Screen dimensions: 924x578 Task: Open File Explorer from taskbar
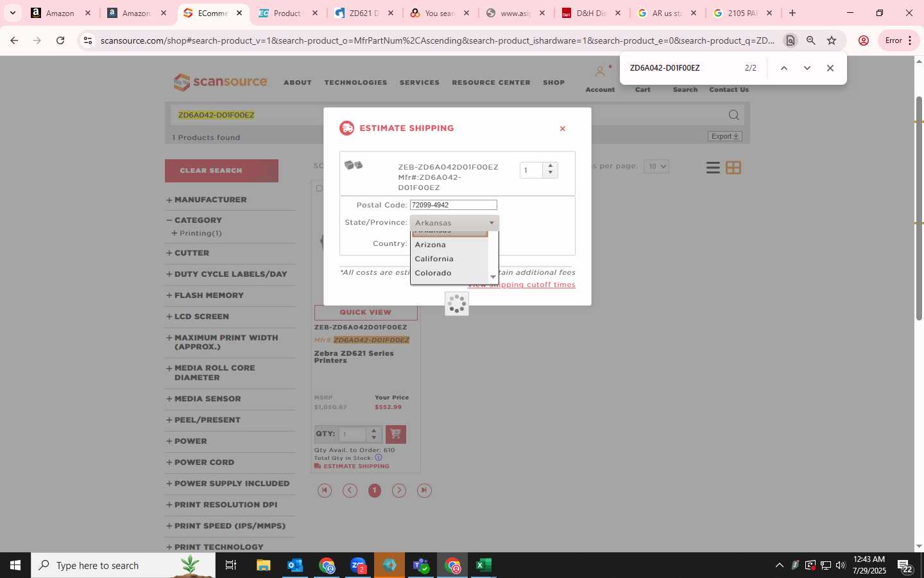click(x=264, y=565)
